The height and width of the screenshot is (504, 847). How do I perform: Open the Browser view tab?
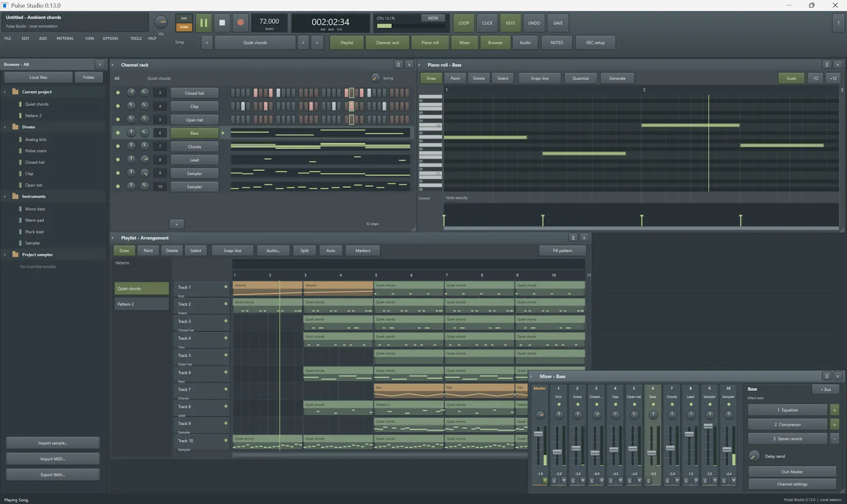[x=495, y=43]
